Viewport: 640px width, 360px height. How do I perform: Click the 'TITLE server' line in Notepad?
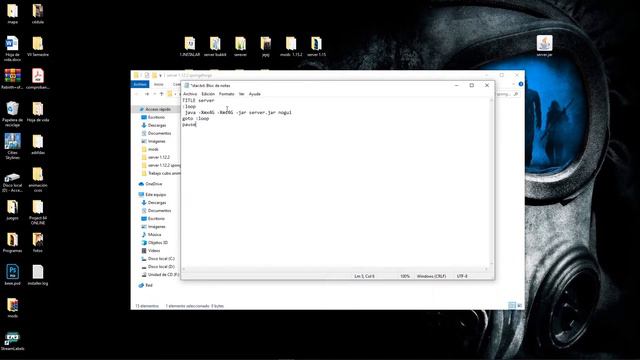[198, 100]
